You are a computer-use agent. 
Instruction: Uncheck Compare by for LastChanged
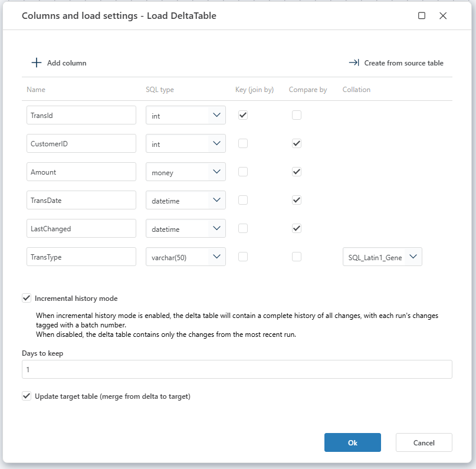click(x=297, y=228)
